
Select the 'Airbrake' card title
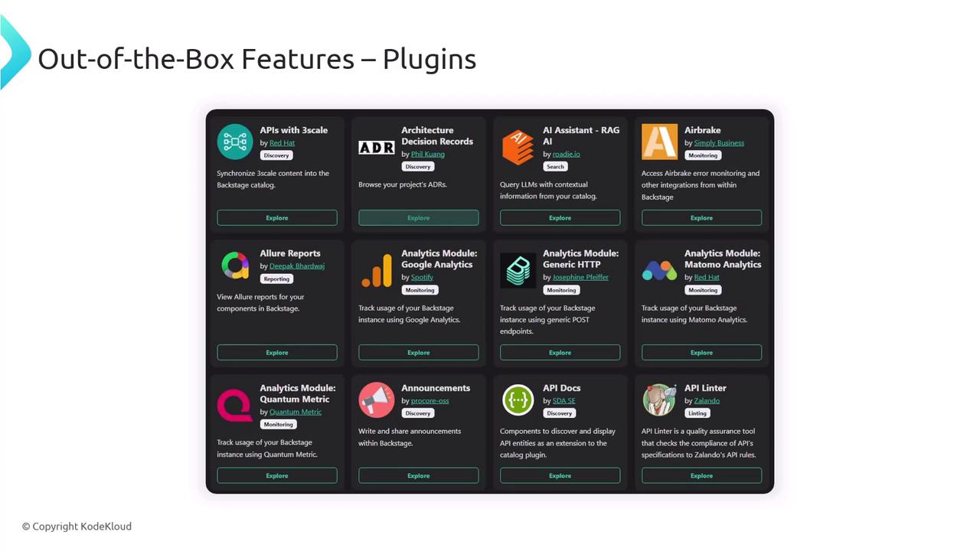point(703,130)
